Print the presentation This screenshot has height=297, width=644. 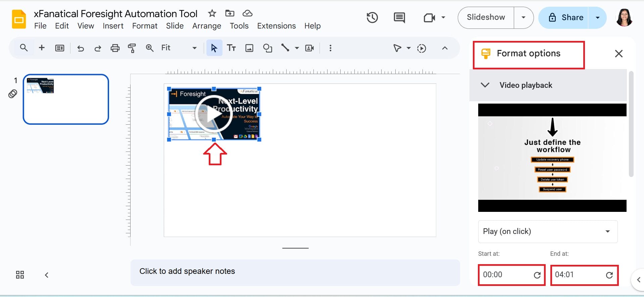(115, 48)
